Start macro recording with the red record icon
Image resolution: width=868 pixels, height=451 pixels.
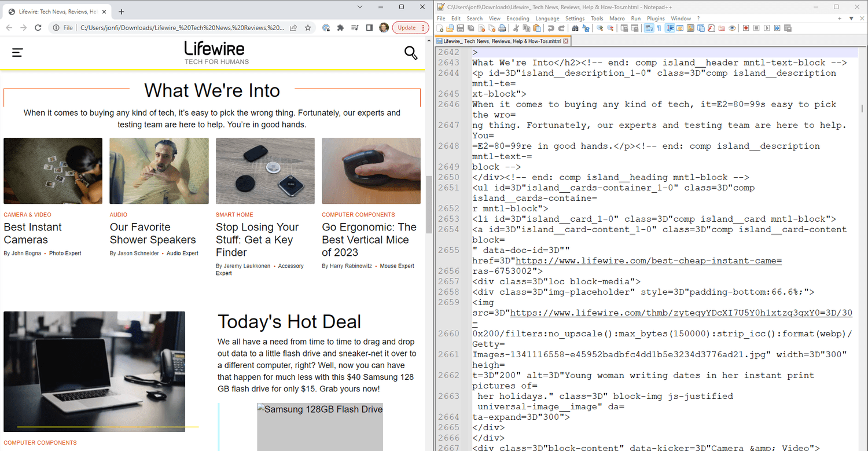pos(745,28)
